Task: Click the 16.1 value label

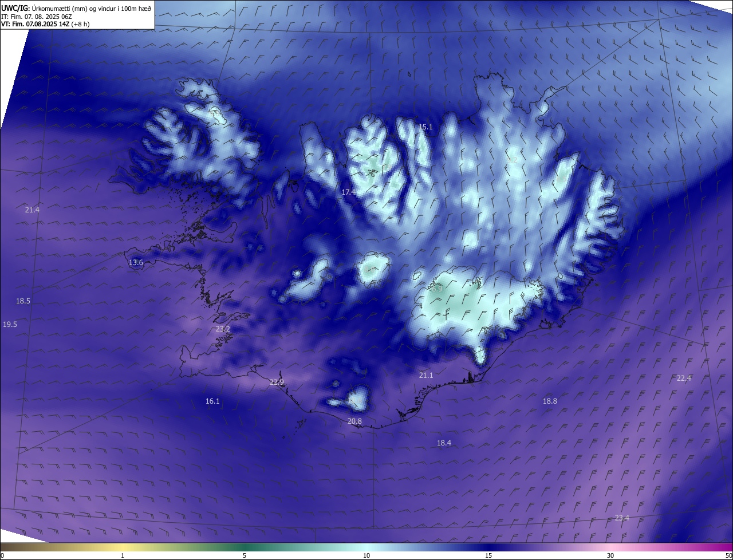Action: [x=212, y=401]
